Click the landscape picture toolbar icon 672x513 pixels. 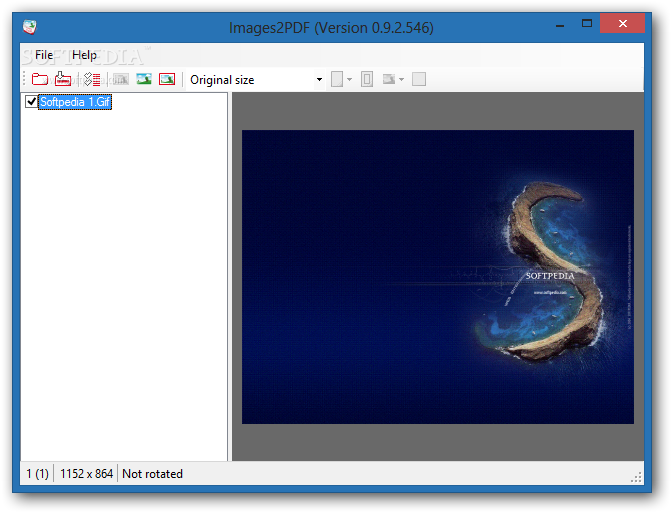click(144, 79)
